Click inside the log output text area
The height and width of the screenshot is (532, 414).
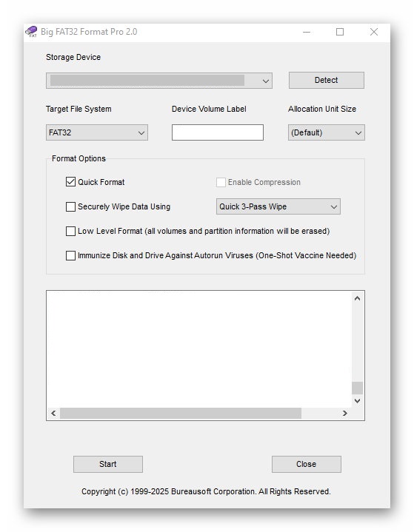pos(199,349)
